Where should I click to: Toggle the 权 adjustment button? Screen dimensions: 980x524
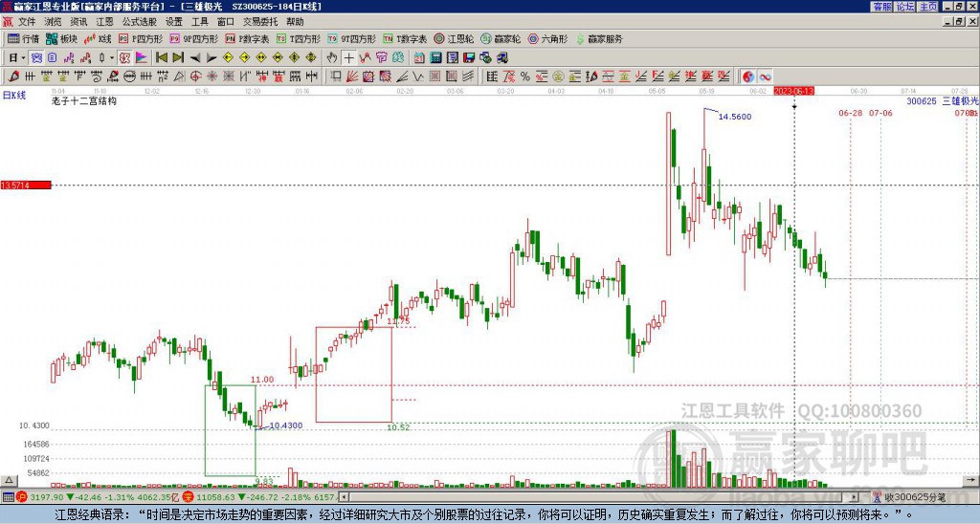pyautogui.click(x=124, y=57)
